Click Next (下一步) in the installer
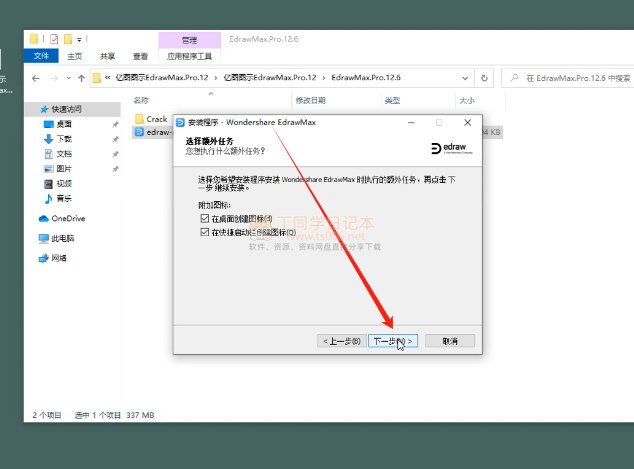The height and width of the screenshot is (469, 634). tap(394, 341)
